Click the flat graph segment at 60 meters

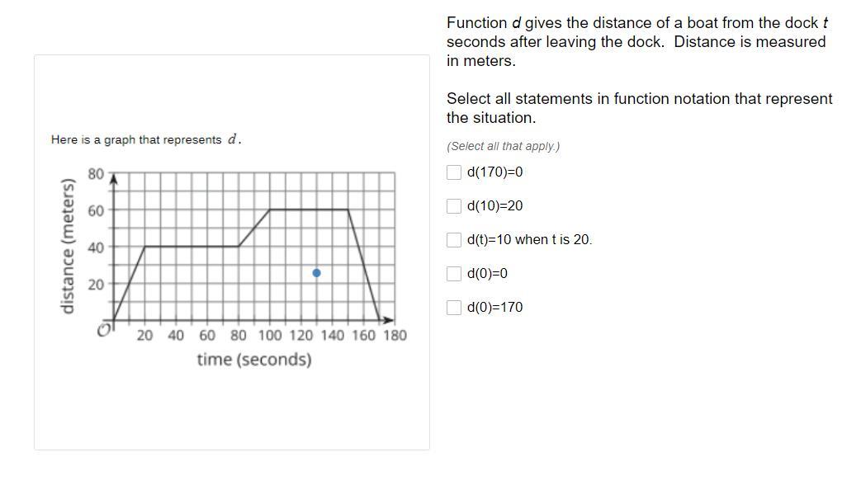[x=309, y=210]
